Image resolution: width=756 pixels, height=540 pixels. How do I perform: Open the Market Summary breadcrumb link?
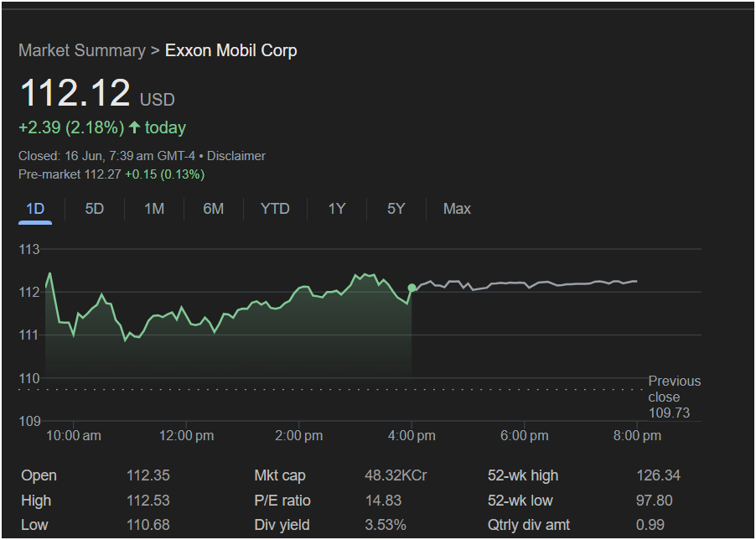[82, 50]
